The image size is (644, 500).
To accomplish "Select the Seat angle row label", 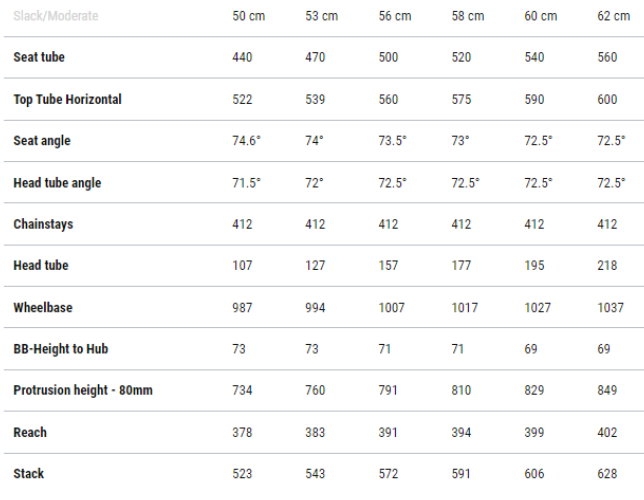I will click(42, 141).
